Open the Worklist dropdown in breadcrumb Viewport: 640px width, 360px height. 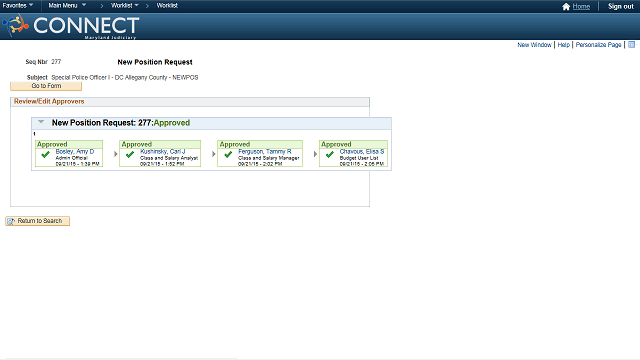click(124, 5)
